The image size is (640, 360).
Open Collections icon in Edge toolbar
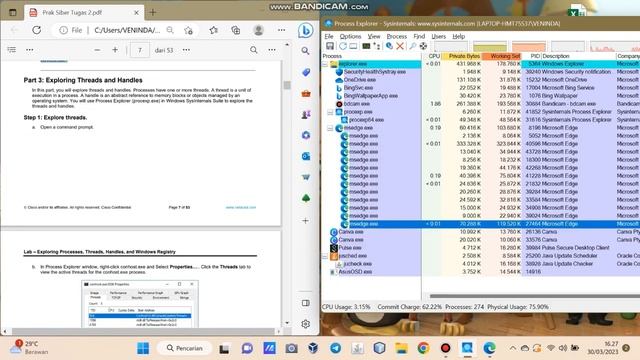pyautogui.click(x=236, y=30)
